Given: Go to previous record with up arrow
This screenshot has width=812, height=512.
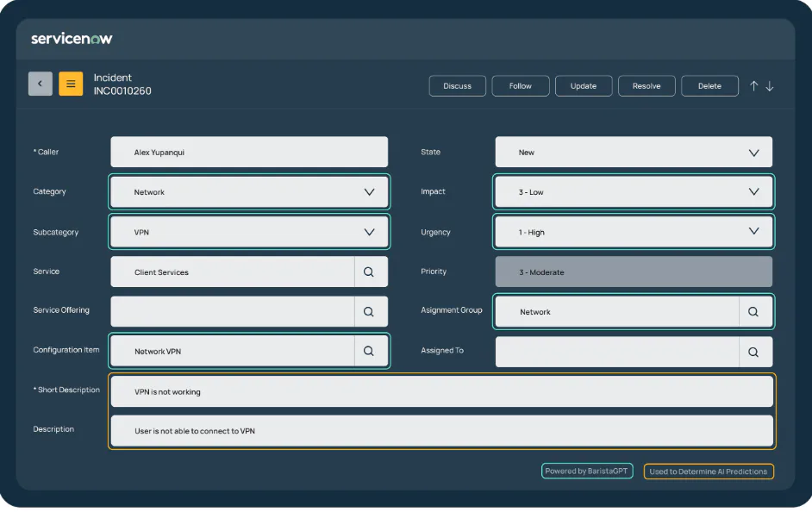Looking at the screenshot, I should coord(754,86).
